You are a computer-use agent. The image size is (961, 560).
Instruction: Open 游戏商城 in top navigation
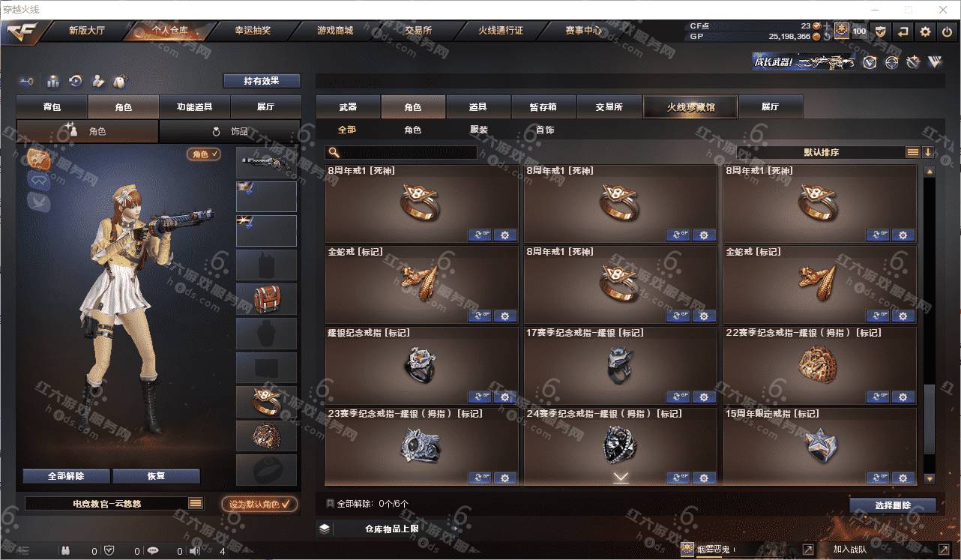(335, 31)
